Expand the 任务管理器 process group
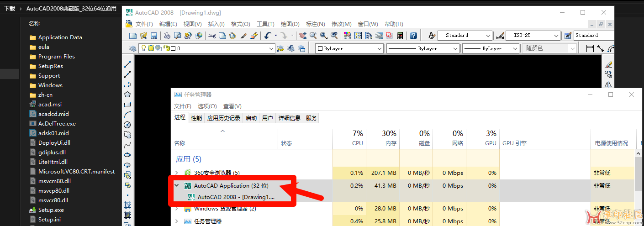The height and width of the screenshot is (226, 644). [x=177, y=221]
